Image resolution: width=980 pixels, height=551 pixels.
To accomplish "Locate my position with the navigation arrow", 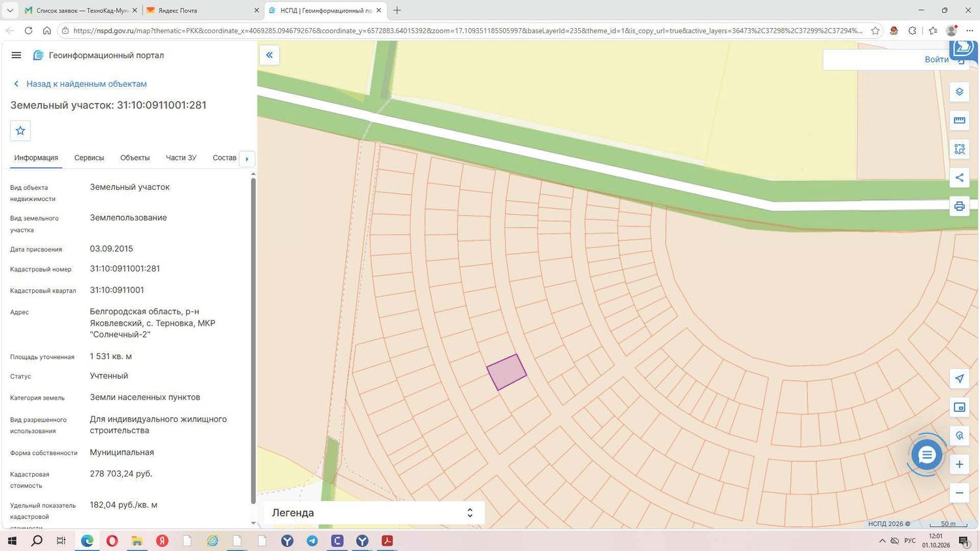I will 959,379.
